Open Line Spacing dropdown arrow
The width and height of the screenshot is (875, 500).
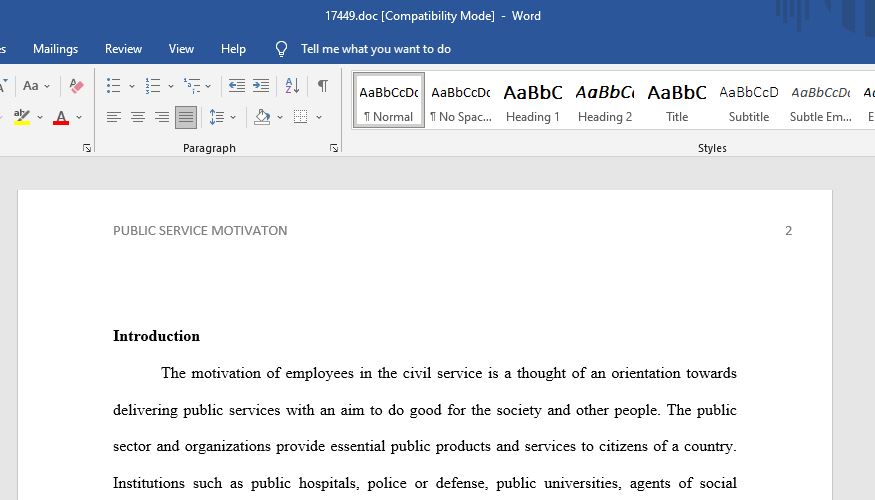pyautogui.click(x=233, y=117)
